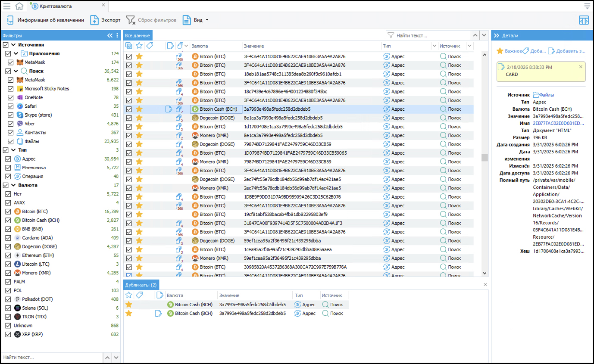Uncheck the Мнемоника type checkbox
The image size is (594, 364).
(8, 168)
